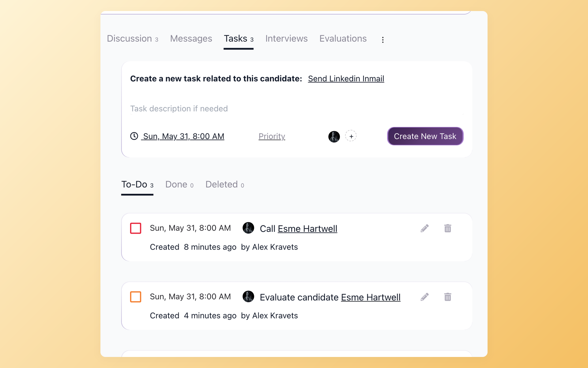Screen dimensions: 588x368
Task: Delete the Evaluate candidate task
Action: [447, 297]
